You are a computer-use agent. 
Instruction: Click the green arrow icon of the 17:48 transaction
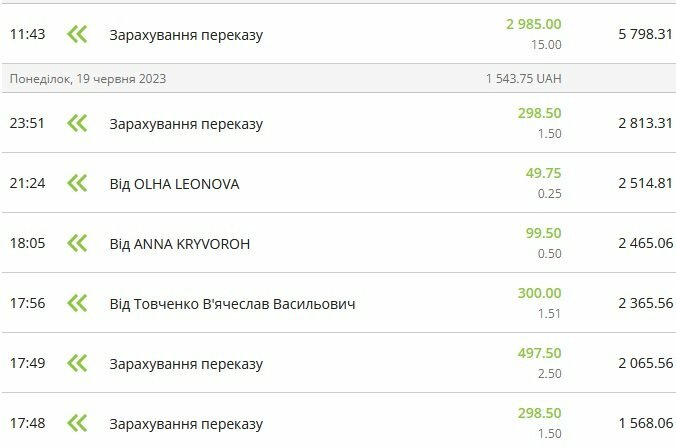(77, 423)
